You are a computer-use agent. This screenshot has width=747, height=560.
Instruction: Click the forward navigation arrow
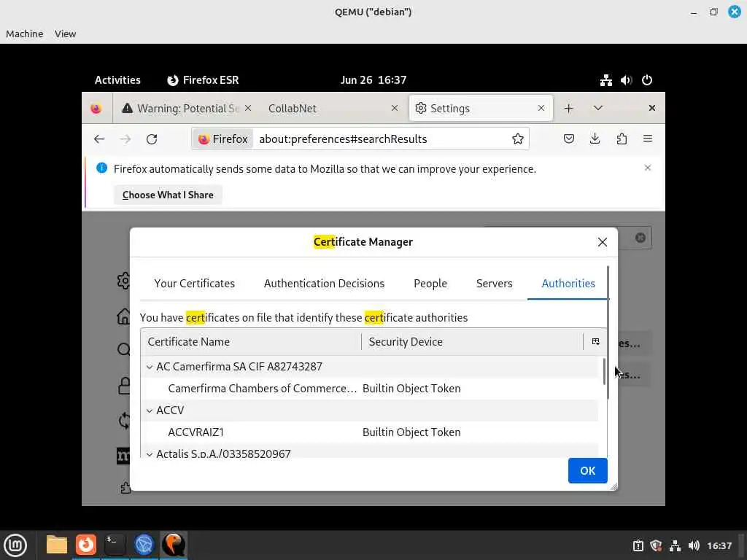click(x=125, y=139)
